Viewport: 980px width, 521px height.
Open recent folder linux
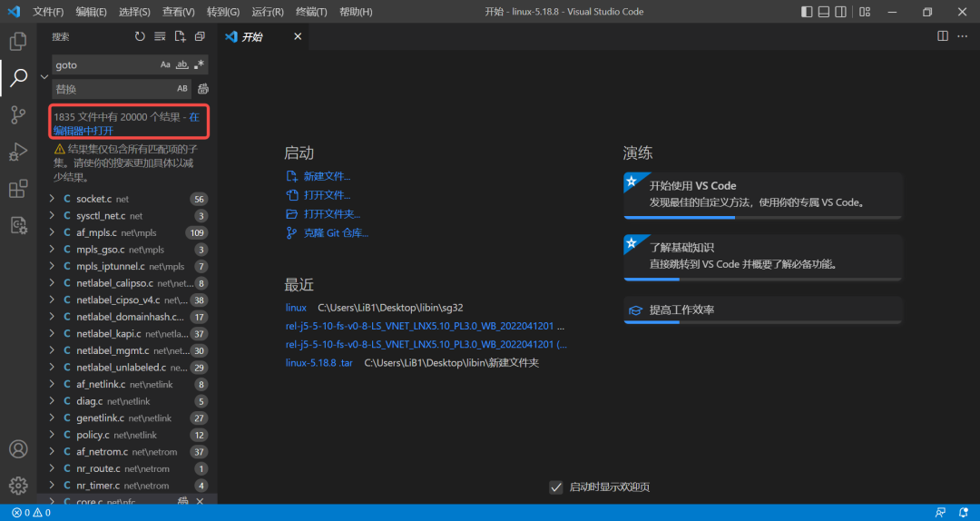296,308
